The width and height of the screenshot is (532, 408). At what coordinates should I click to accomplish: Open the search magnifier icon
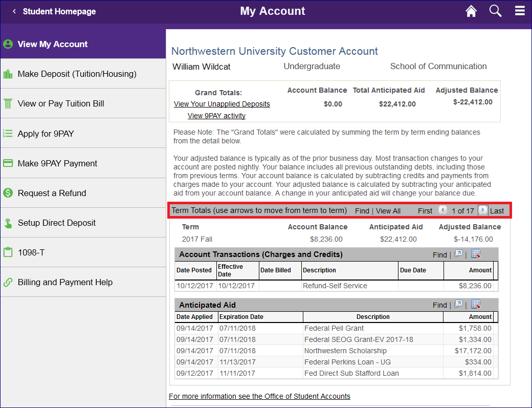coord(495,11)
